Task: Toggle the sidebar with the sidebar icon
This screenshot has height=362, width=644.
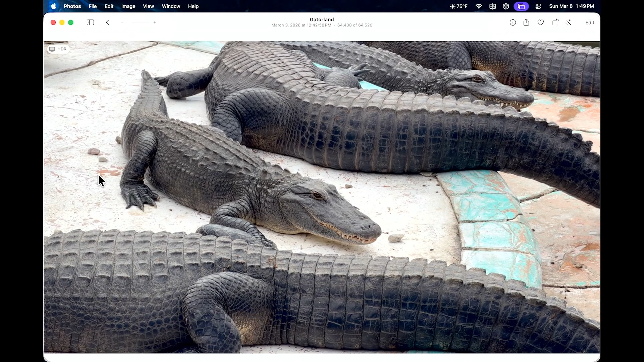Action: point(90,22)
